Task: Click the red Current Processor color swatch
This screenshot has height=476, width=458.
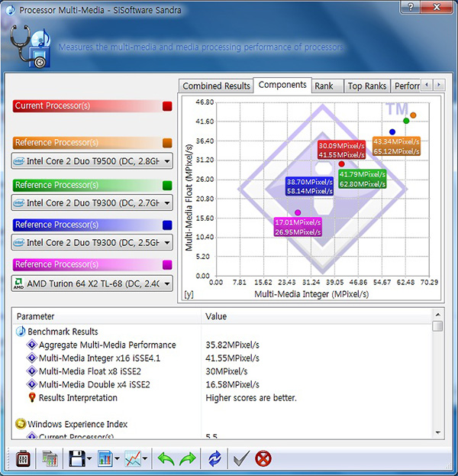Action: pyautogui.click(x=167, y=106)
